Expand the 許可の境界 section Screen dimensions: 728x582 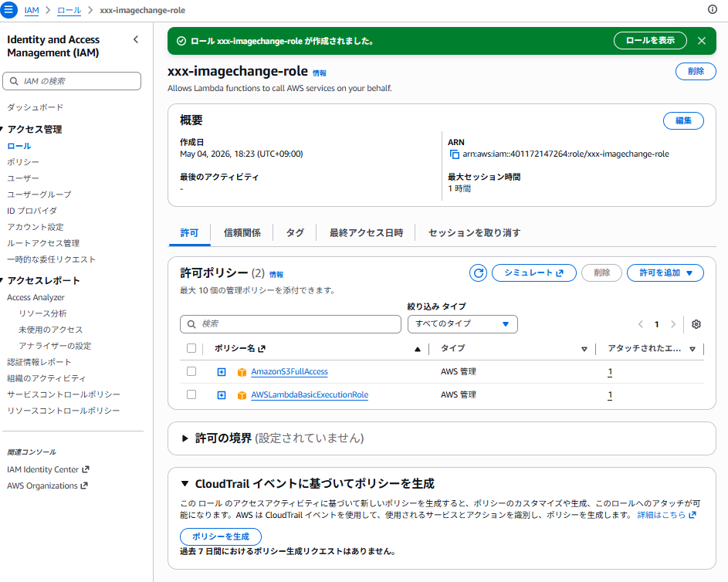point(185,438)
